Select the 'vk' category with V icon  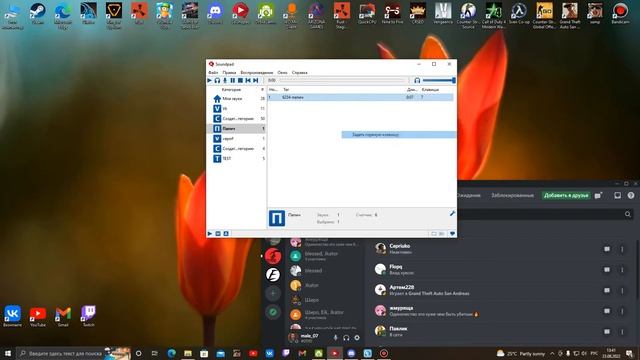click(x=237, y=109)
